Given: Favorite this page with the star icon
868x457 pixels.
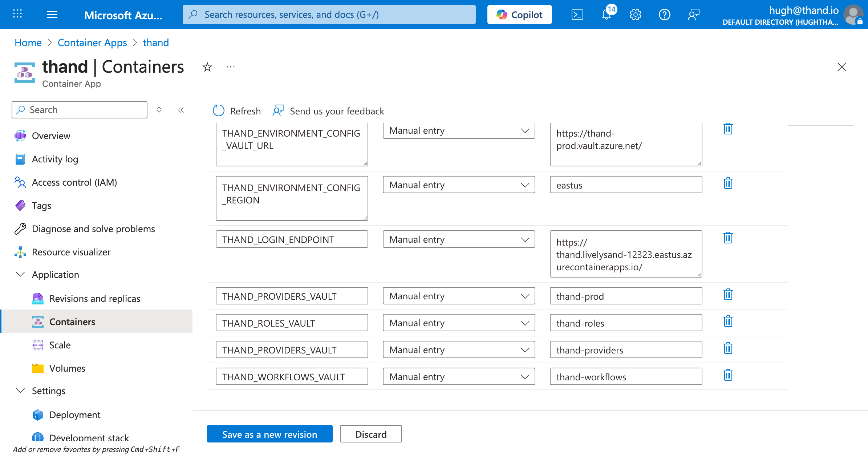Looking at the screenshot, I should coord(207,67).
